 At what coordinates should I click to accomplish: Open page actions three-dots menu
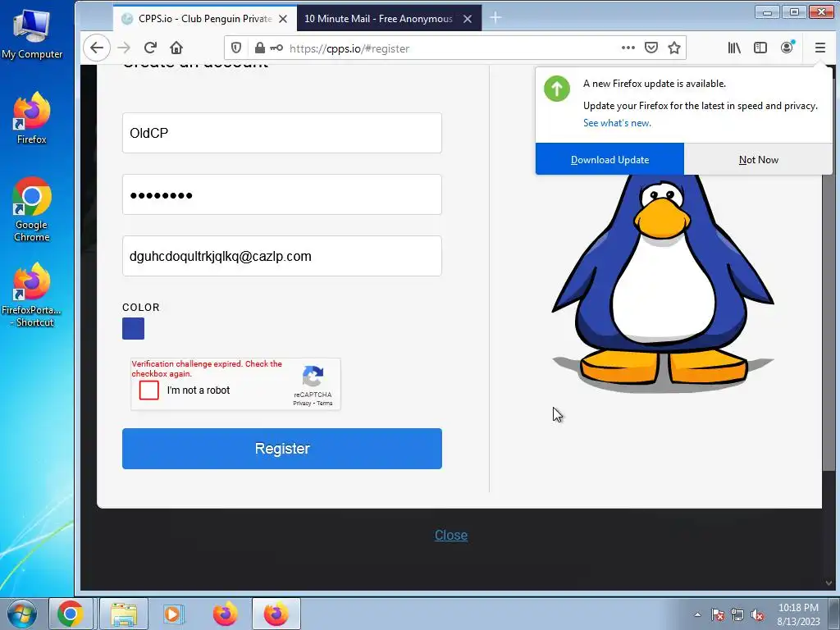(x=628, y=48)
